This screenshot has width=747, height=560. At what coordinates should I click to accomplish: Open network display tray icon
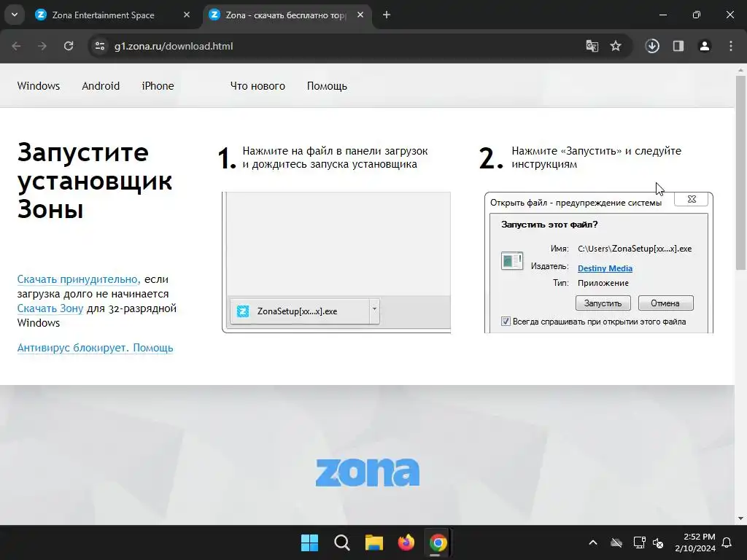(639, 542)
